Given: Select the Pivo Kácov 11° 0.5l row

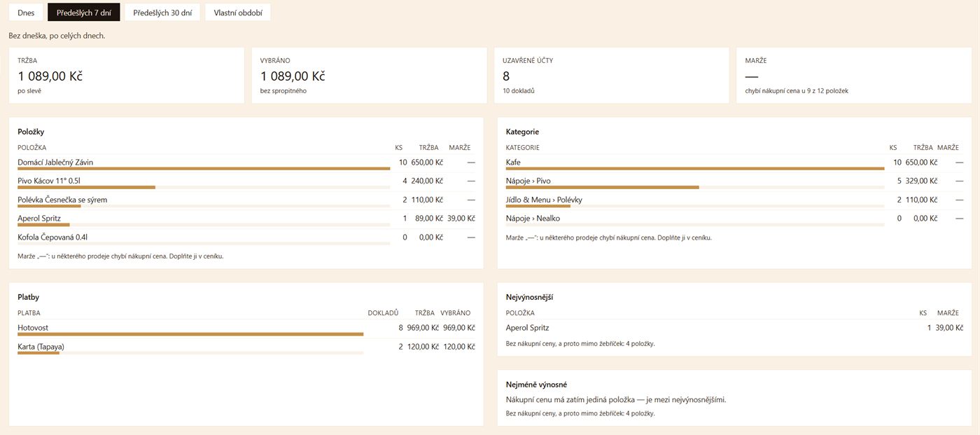Looking at the screenshot, I should pos(246,182).
